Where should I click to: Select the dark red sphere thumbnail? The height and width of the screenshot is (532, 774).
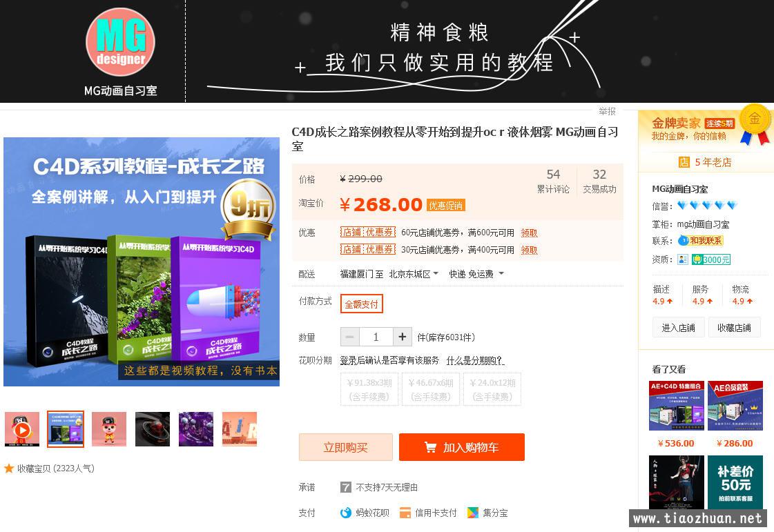[153, 429]
